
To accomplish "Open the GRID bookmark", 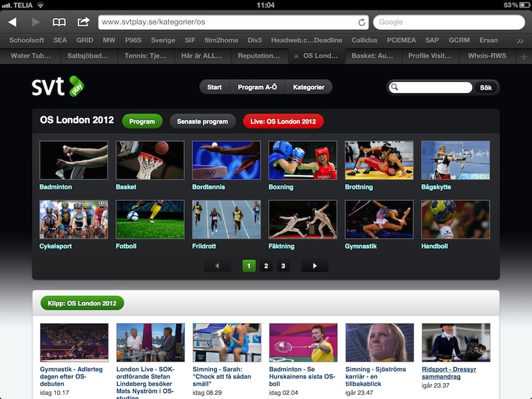I will 84,40.
